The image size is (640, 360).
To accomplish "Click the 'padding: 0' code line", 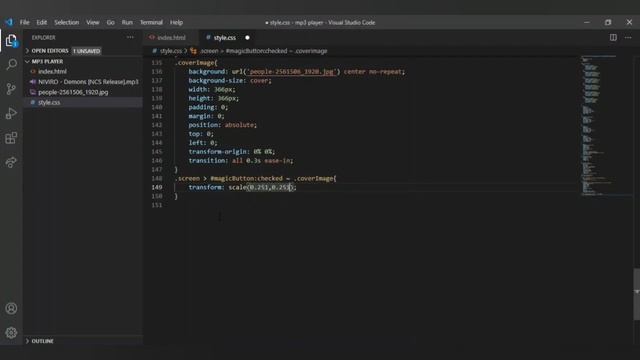I will point(208,107).
